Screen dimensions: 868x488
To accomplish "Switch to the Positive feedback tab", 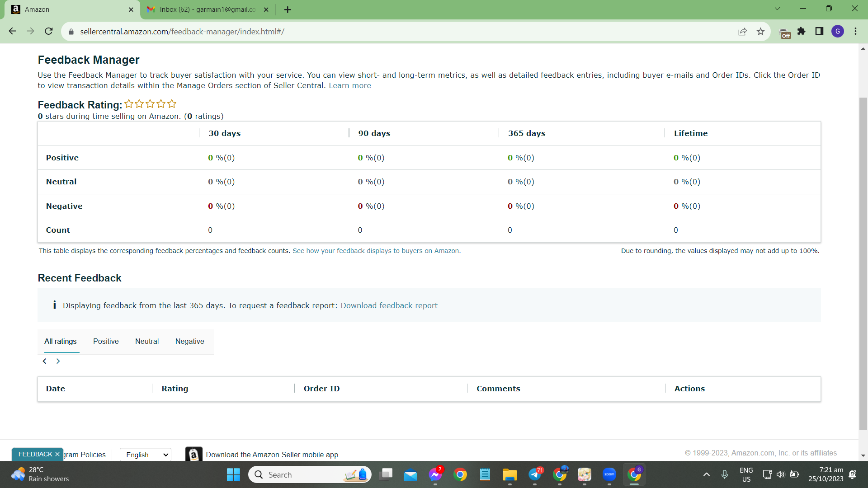I will (x=106, y=342).
